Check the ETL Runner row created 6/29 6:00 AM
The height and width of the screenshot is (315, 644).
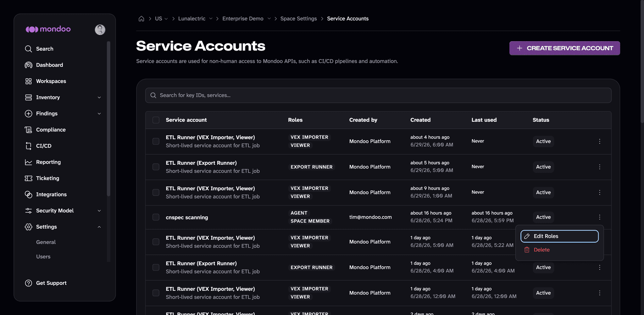[x=156, y=141]
